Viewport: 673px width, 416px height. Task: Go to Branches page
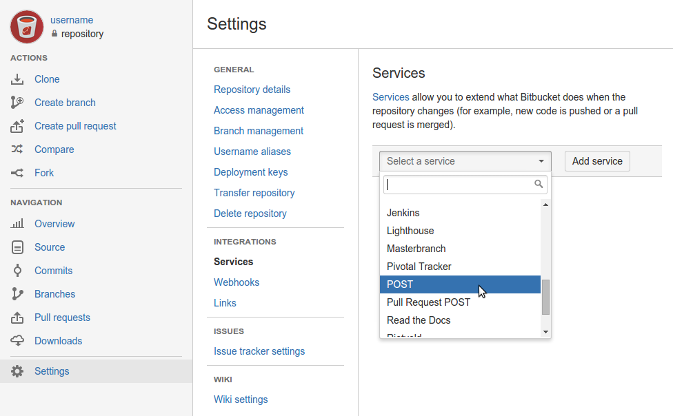(x=55, y=294)
